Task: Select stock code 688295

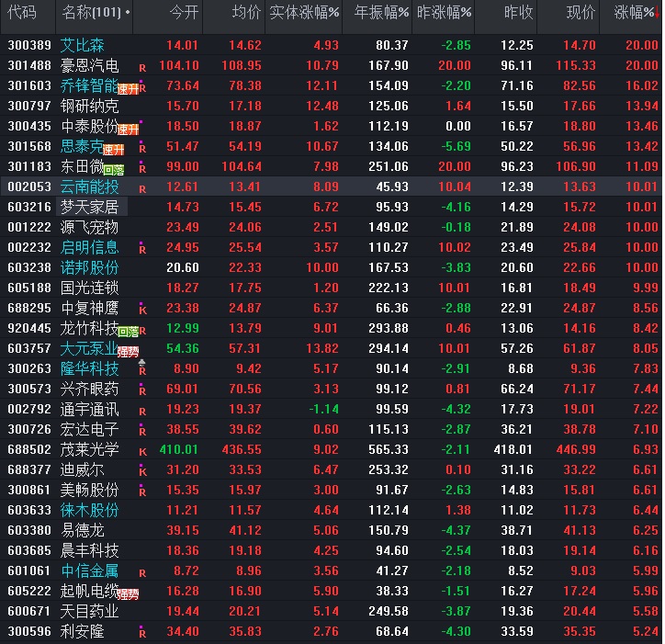Action: point(29,308)
